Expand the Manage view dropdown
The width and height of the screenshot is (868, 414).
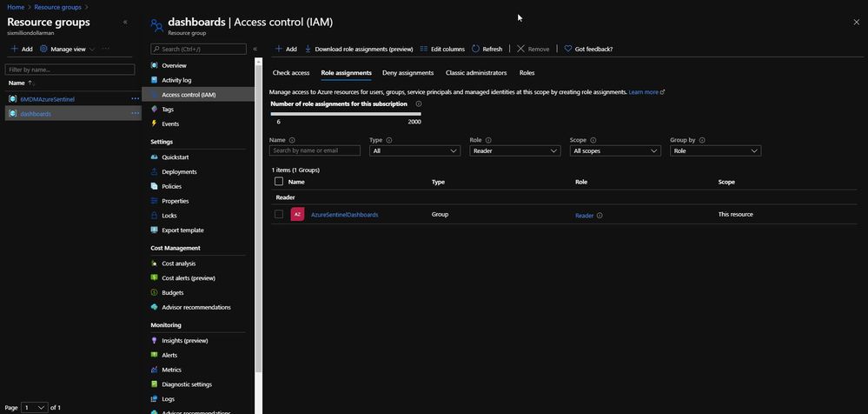pyautogui.click(x=68, y=49)
